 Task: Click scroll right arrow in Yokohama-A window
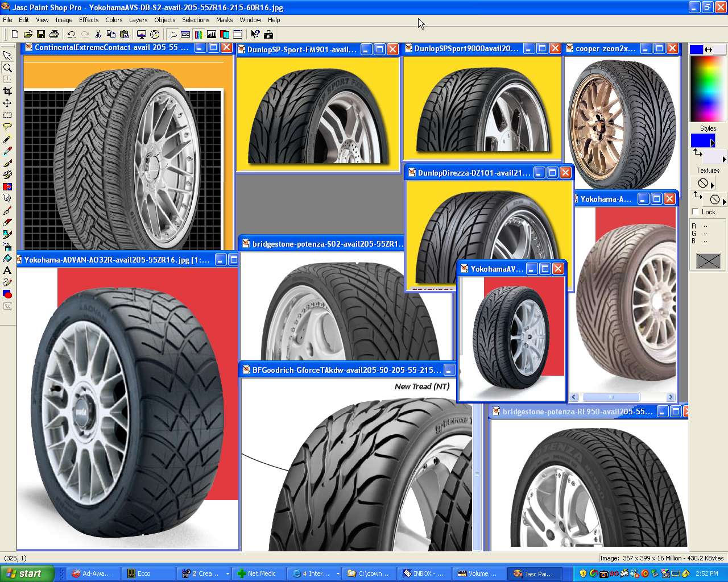[x=671, y=397]
